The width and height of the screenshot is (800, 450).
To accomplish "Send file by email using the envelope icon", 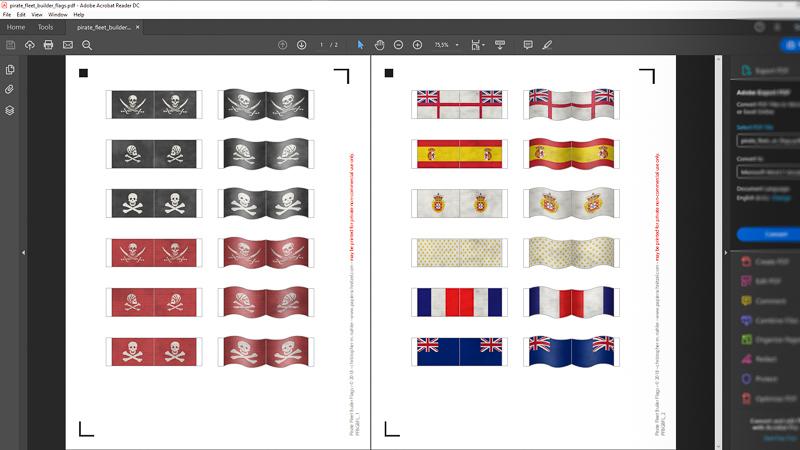I will pos(68,45).
